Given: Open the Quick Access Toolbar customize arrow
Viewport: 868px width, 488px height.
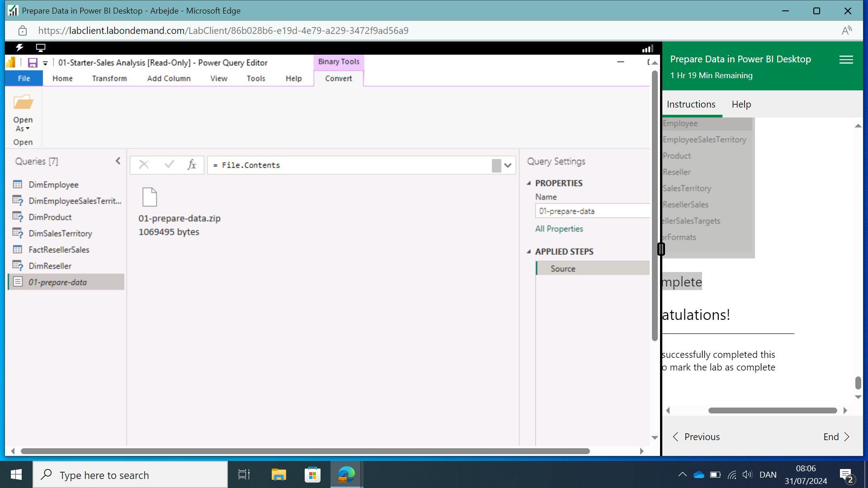Looking at the screenshot, I should [45, 63].
